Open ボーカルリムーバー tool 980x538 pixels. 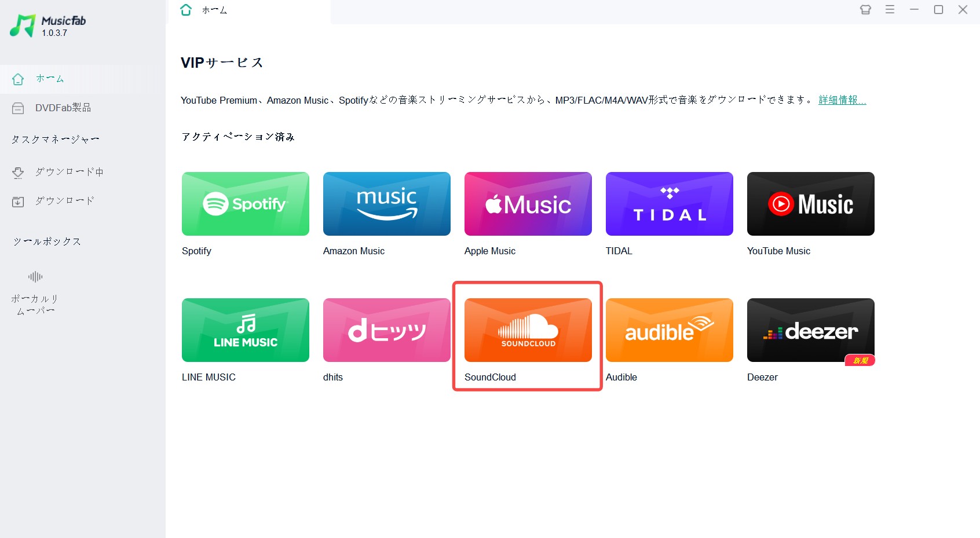point(35,293)
